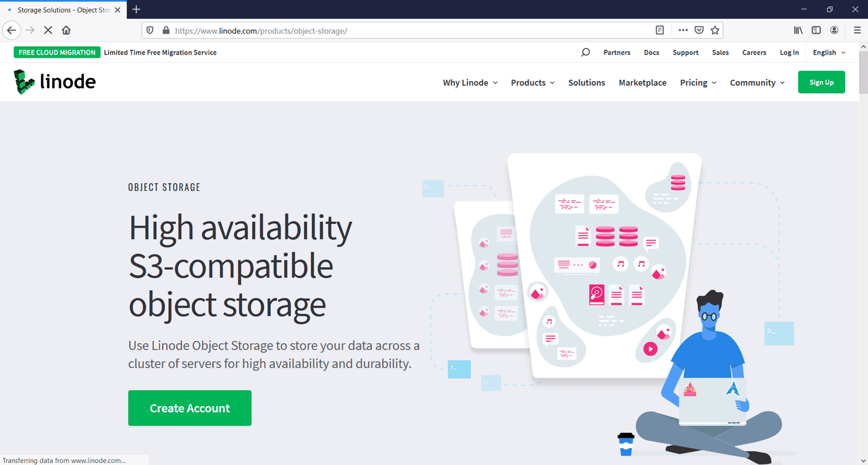Viewport: 868px width, 465px height.
Task: Go back with the browser back arrow
Action: click(11, 30)
